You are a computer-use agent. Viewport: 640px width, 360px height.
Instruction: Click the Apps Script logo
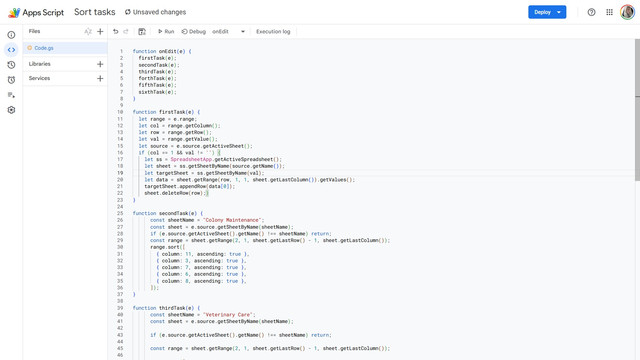tap(36, 12)
